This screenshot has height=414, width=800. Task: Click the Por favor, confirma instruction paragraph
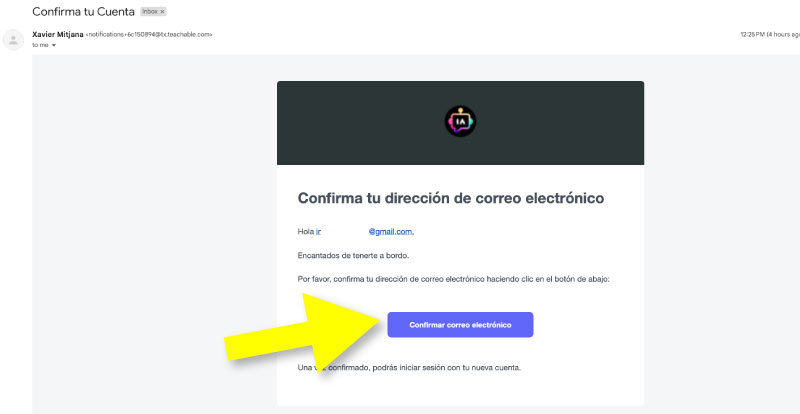pyautogui.click(x=454, y=280)
